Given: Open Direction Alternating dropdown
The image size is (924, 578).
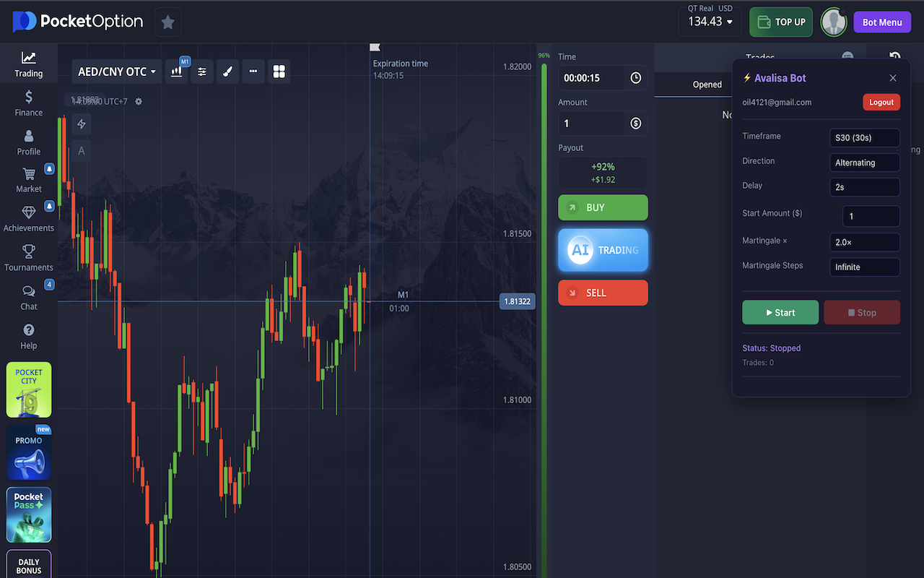Looking at the screenshot, I should pos(864,163).
